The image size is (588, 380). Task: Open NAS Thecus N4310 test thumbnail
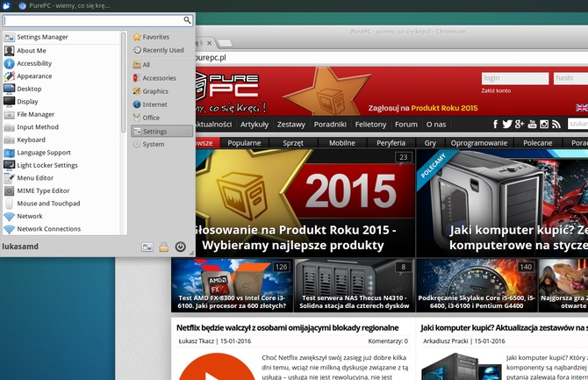pyautogui.click(x=354, y=285)
